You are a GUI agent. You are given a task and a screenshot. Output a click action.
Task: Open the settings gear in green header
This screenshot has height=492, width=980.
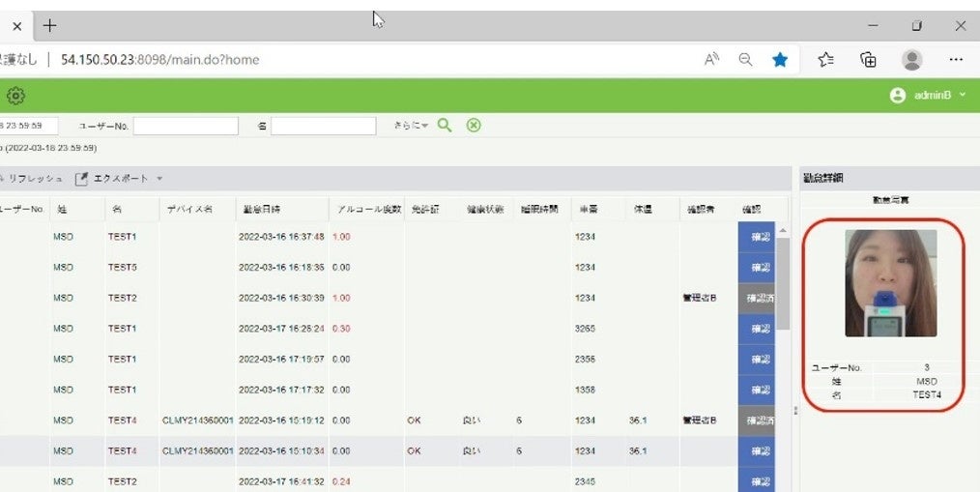[15, 96]
